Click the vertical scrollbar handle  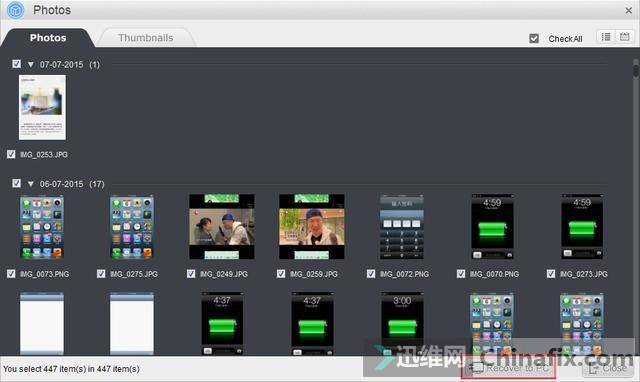pos(636,68)
